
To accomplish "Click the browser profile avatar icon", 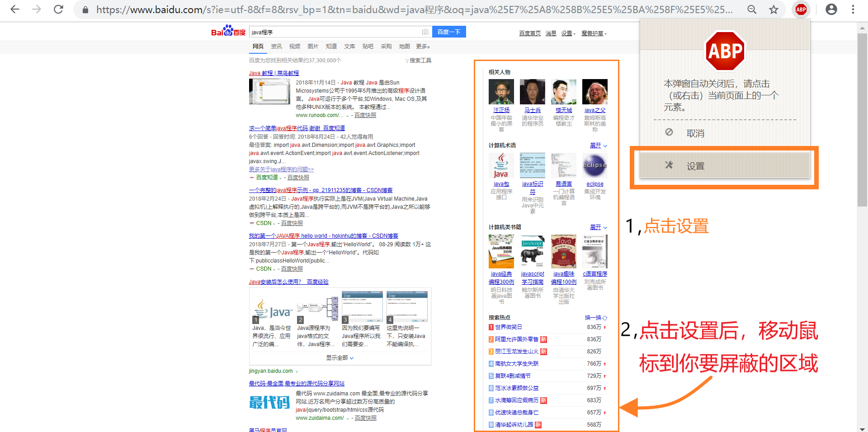I will coord(831,9).
